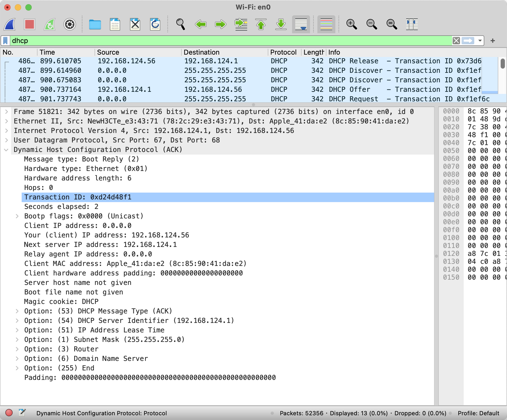Toggle auto-scroll during live capture

[x=301, y=24]
